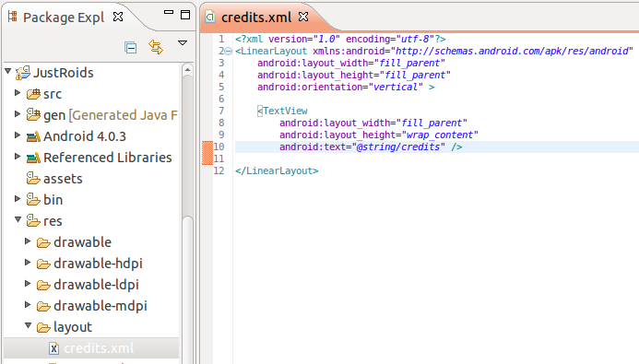This screenshot has height=364, width=639.
Task: Click the credits.xml file icon in tree
Action: 53,348
